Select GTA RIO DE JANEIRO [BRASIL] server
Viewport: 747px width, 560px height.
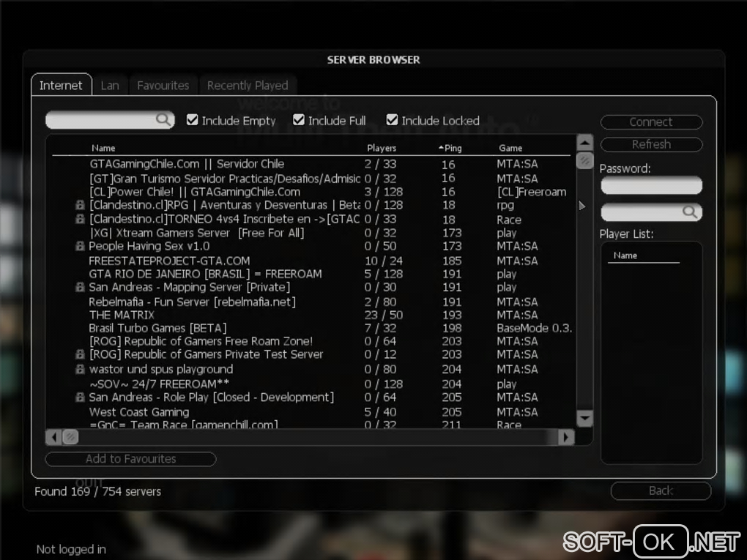(x=311, y=275)
